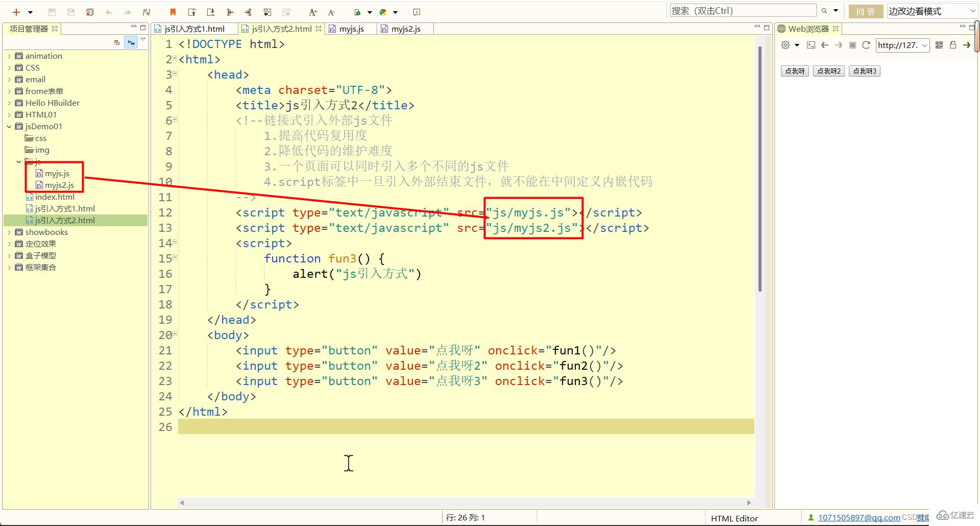Toggle link-with-editor in project manager
The height and width of the screenshot is (526, 980).
tap(131, 42)
